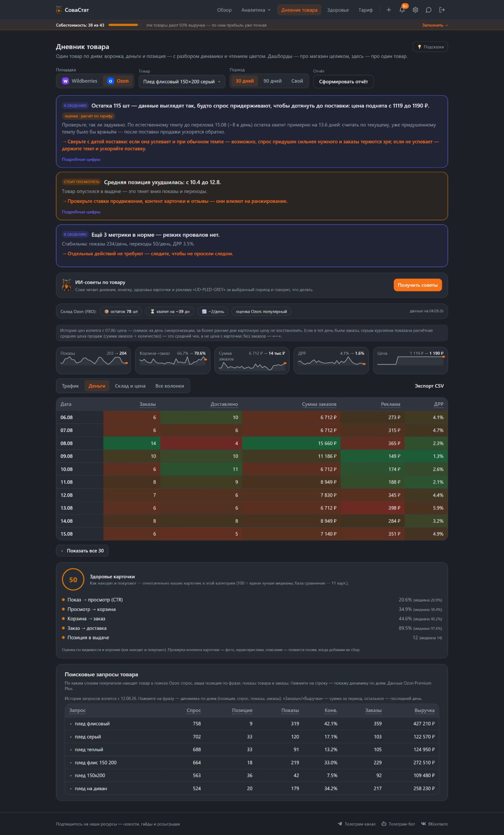Switch to the Все колонки tab
The height and width of the screenshot is (835, 504).
[170, 386]
